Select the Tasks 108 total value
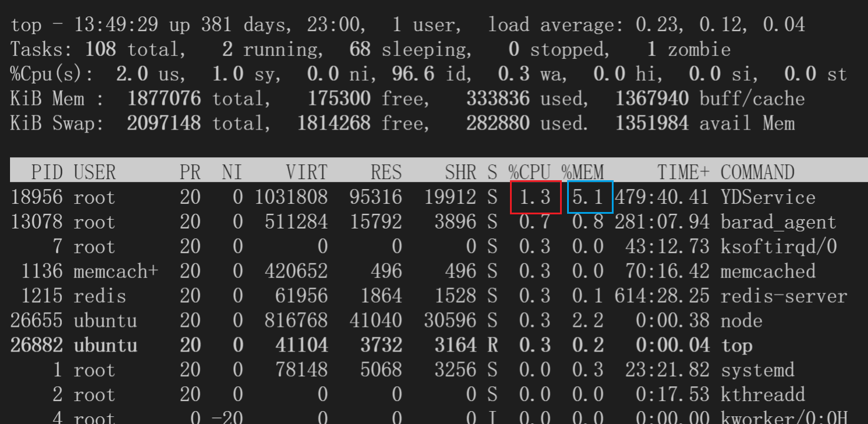Screen dimensions: 868x424 (x=101, y=49)
